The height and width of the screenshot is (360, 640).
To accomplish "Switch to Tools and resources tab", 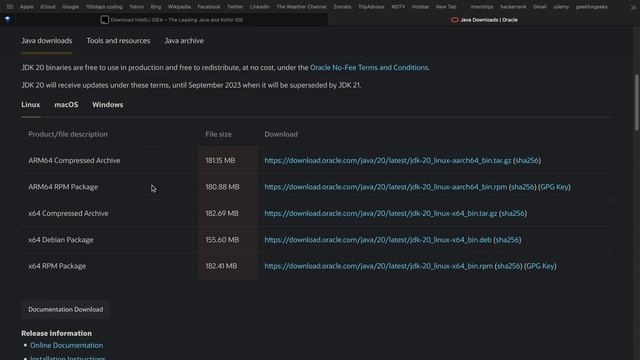I will 118,41.
